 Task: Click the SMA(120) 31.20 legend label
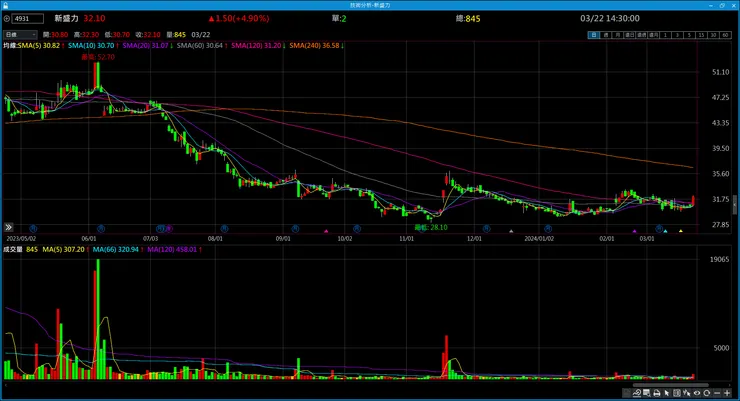[x=256, y=45]
